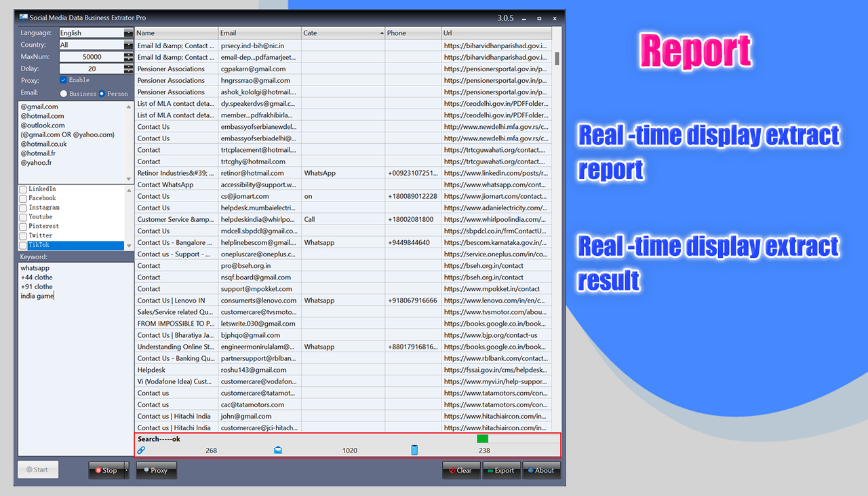
Task: Click the hyperlink counter icon in the status bar
Action: coord(141,449)
